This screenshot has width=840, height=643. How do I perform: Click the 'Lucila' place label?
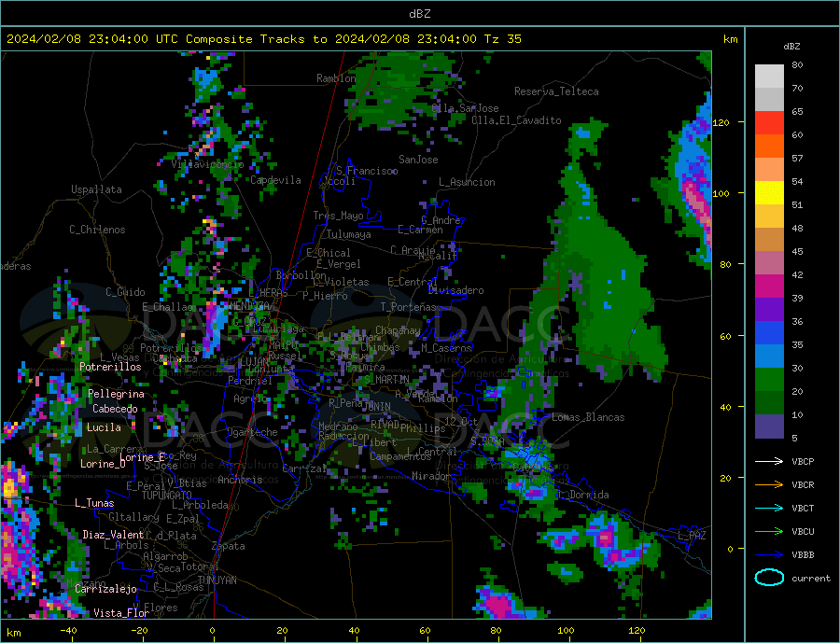(104, 427)
